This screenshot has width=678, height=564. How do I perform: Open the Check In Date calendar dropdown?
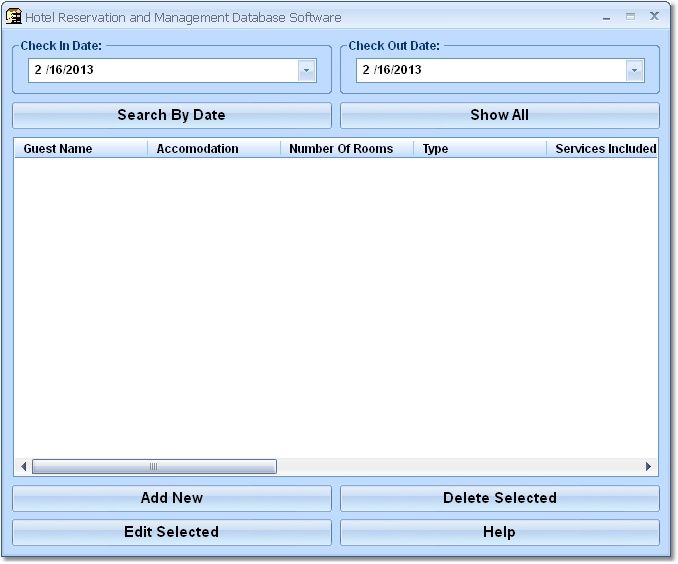tap(307, 70)
